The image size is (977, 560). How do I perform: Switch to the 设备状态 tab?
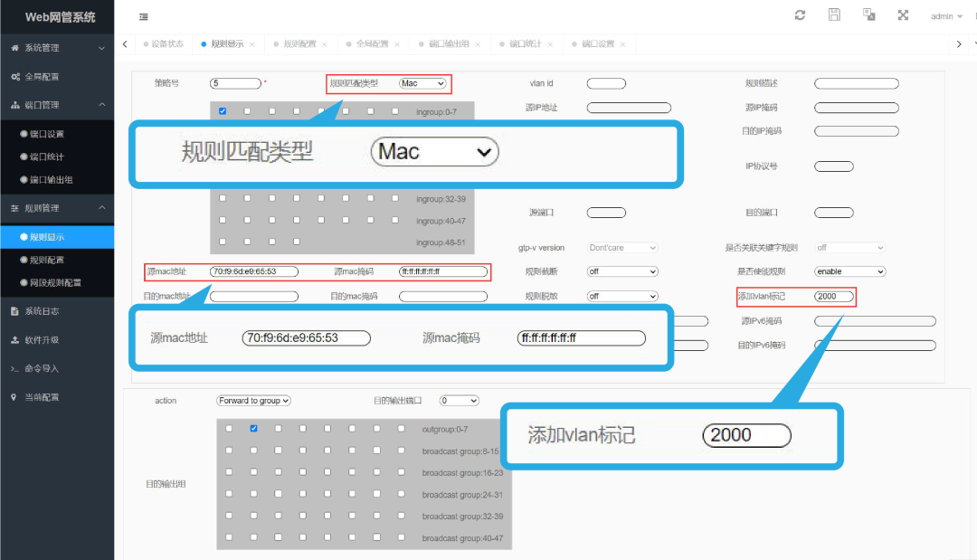pyautogui.click(x=164, y=44)
